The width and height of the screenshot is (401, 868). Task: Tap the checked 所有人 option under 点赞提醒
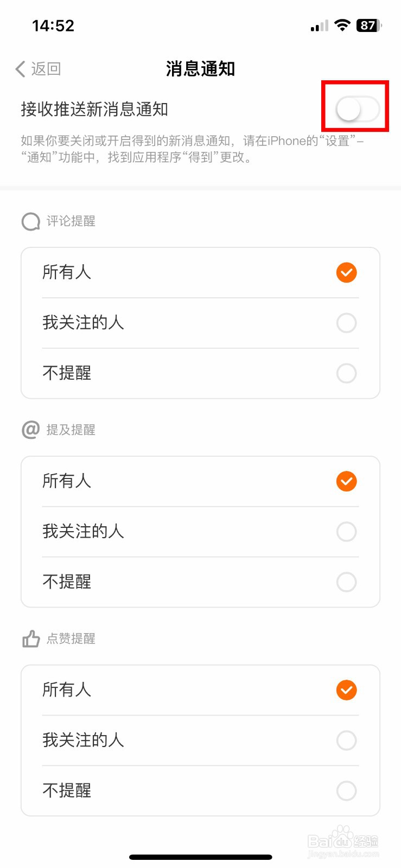[x=346, y=690]
